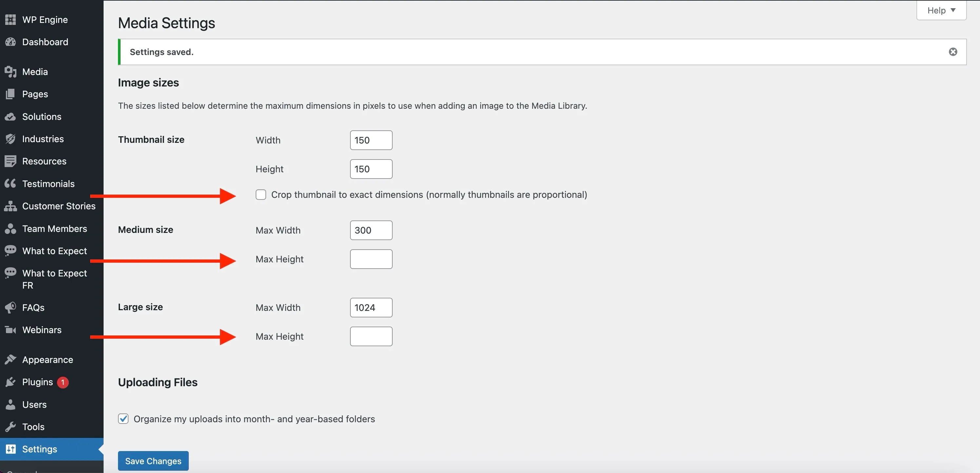This screenshot has width=980, height=473.
Task: Click the Medium size Max Height field
Action: click(371, 259)
